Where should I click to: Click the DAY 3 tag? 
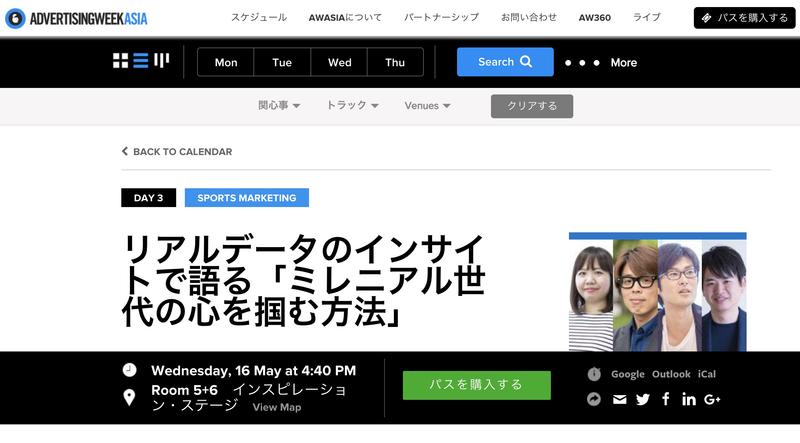(x=148, y=198)
